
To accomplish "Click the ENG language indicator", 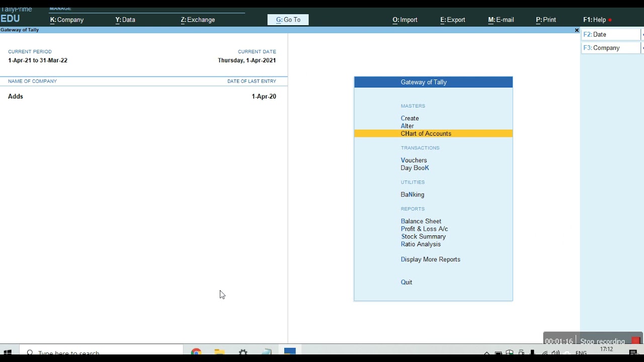I will [x=582, y=353].
